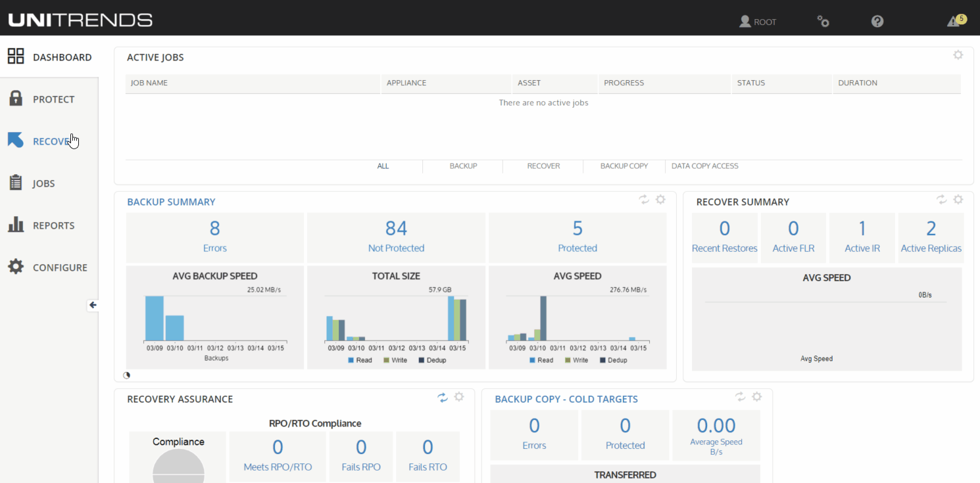The width and height of the screenshot is (980, 483).
Task: Open the help question mark icon
Action: [x=877, y=21]
